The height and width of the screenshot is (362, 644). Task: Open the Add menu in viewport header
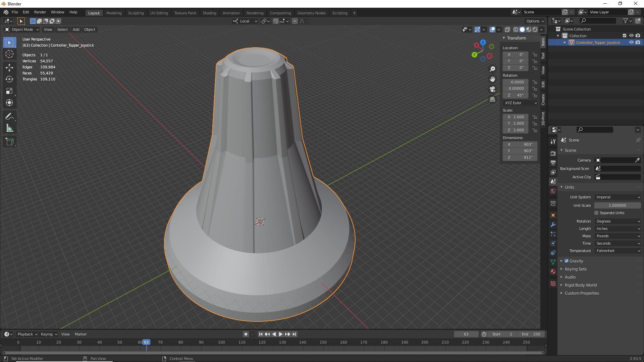(76, 29)
